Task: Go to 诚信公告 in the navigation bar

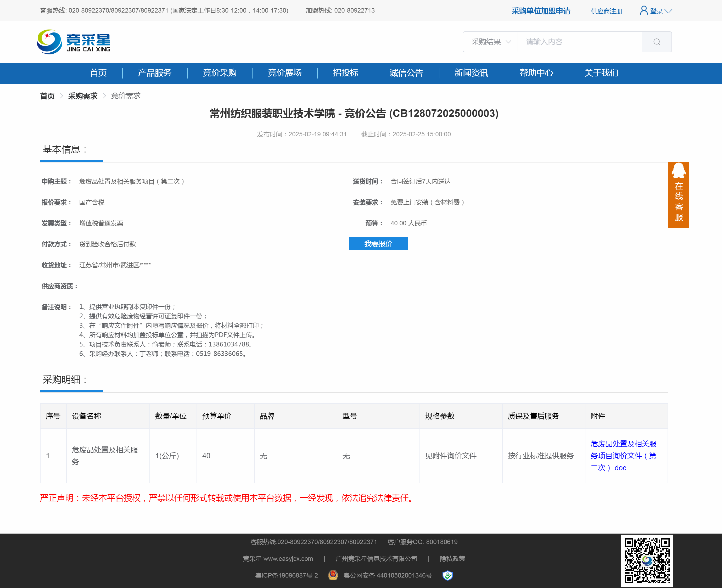Action: click(406, 73)
